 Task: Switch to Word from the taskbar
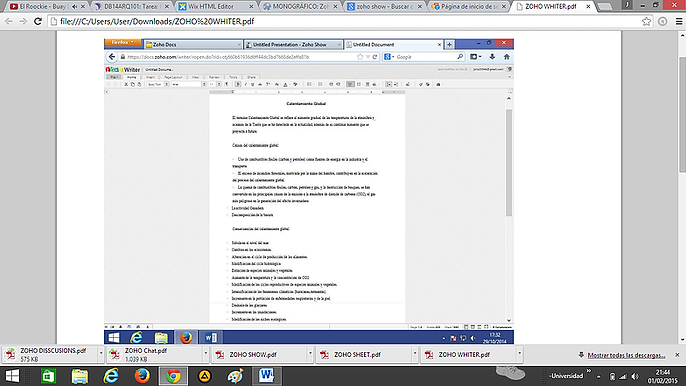point(266,376)
